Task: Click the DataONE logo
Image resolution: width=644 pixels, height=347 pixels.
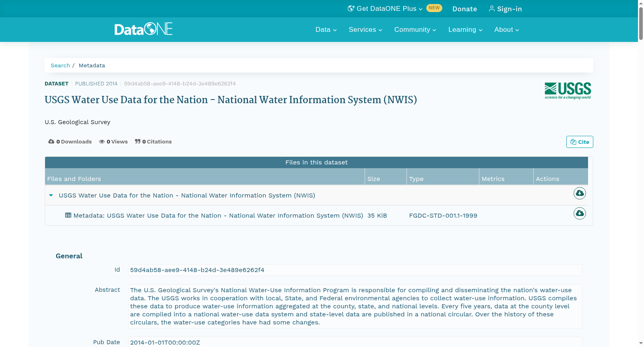Action: (143, 29)
